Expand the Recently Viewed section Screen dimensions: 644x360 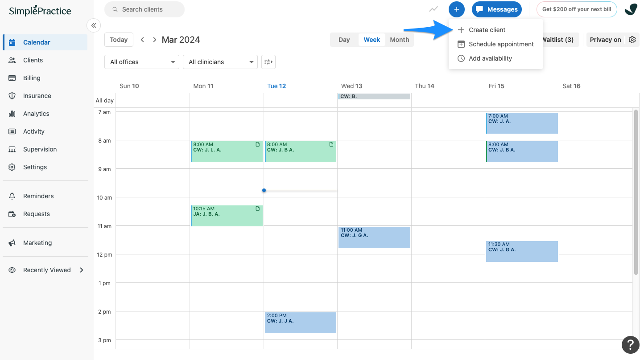[x=81, y=270]
